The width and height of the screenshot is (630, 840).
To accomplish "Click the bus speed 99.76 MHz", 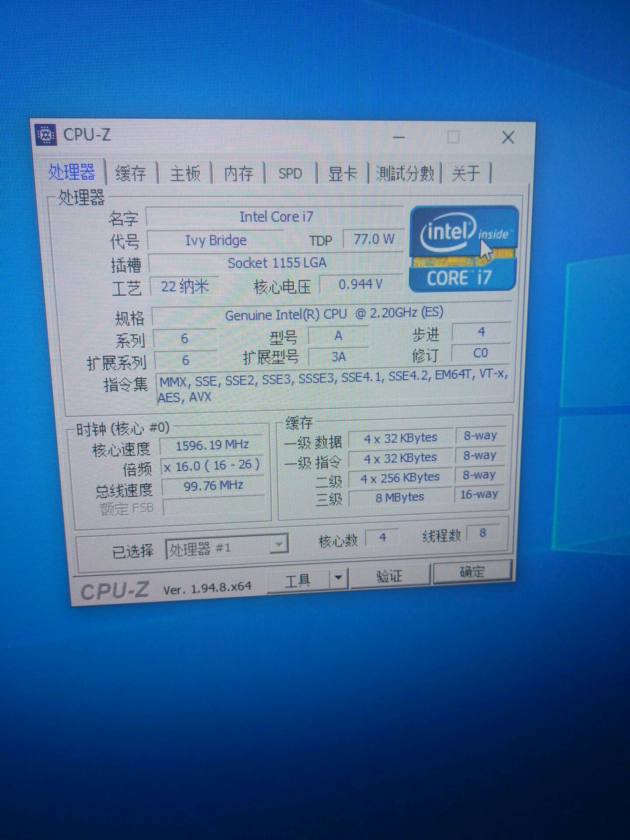I will click(213, 485).
